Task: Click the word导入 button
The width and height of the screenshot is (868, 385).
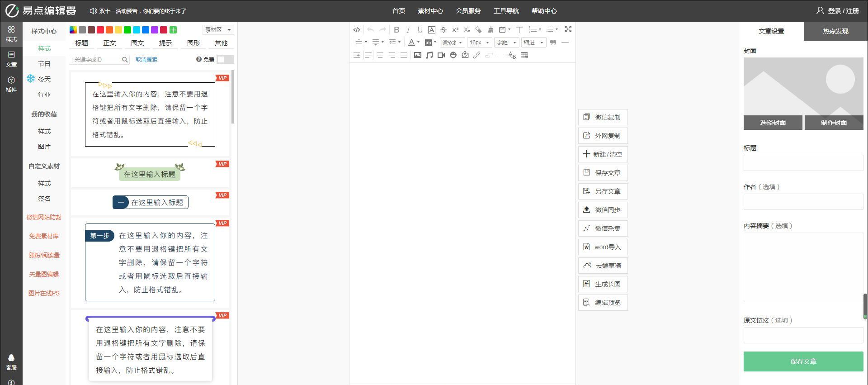Action: coord(603,247)
